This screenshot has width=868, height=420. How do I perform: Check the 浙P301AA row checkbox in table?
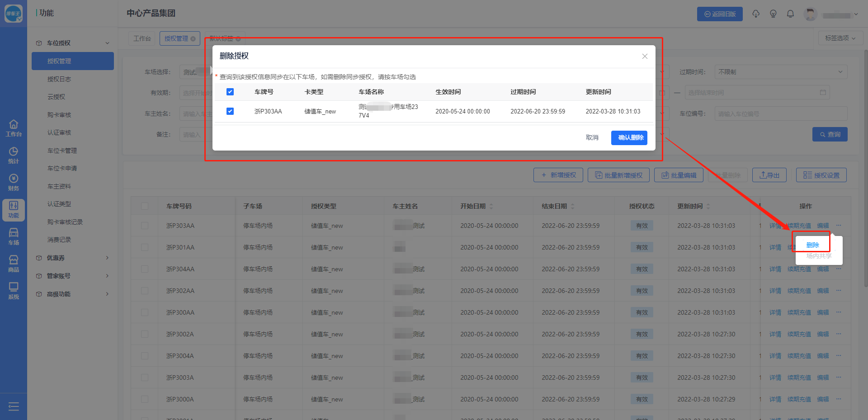(x=145, y=247)
